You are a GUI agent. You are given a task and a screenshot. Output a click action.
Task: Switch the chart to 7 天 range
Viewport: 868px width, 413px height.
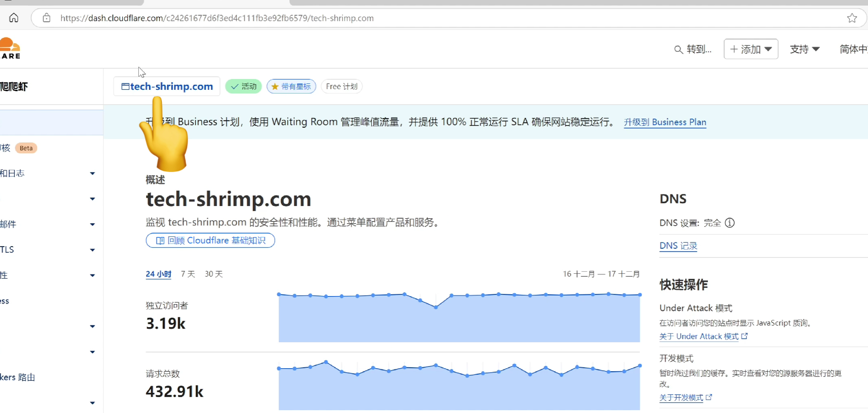188,274
